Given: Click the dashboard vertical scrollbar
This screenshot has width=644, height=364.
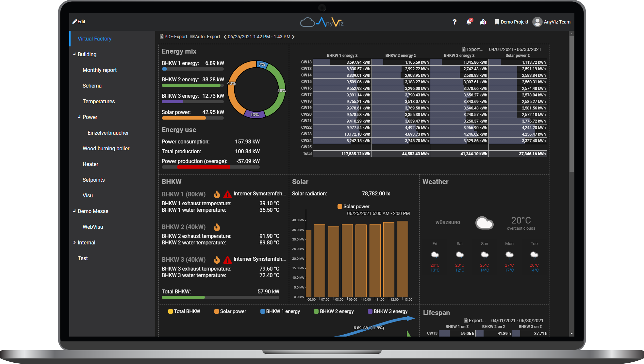Looking at the screenshot, I should [x=571, y=105].
